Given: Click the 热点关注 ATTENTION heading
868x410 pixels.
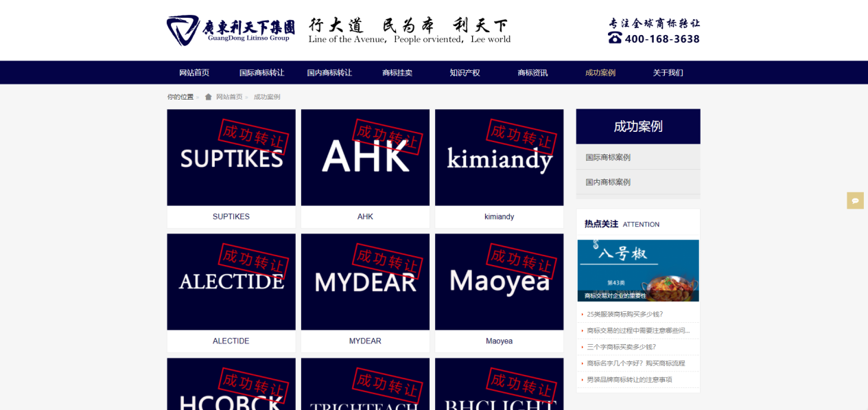Looking at the screenshot, I should tap(622, 224).
